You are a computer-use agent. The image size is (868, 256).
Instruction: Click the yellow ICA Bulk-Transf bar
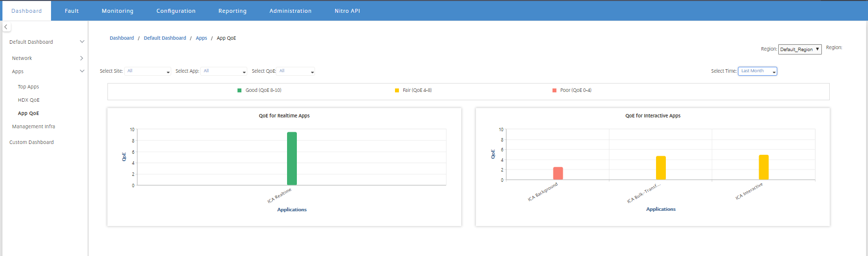coord(661,168)
